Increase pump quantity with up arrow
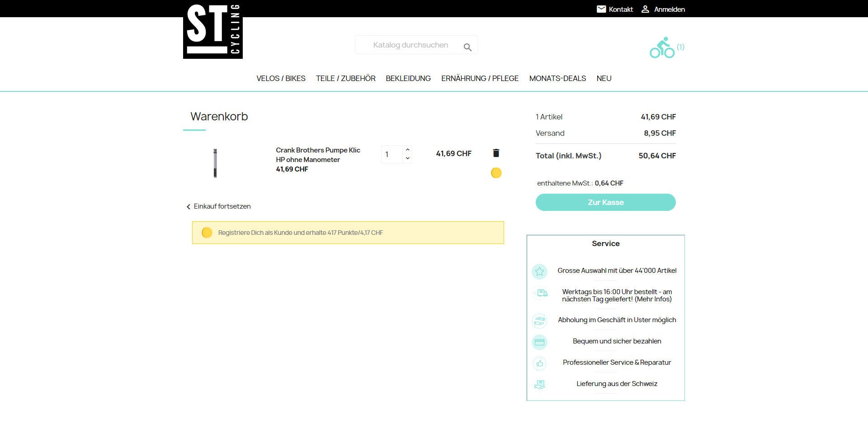Image resolution: width=868 pixels, height=424 pixels. [x=407, y=150]
